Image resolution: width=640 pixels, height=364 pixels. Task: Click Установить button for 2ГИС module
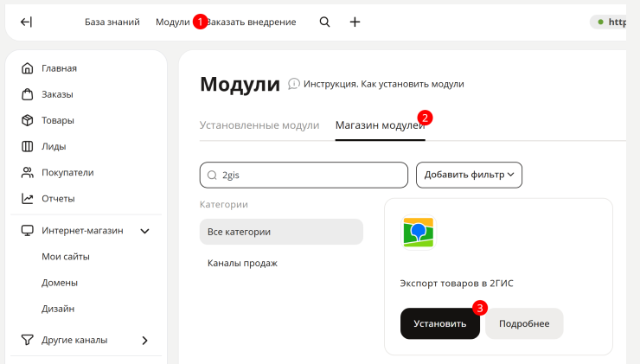(440, 323)
